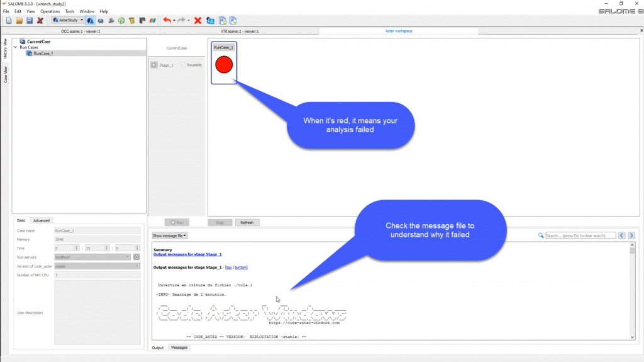Viewport: 644px width, 362px height.
Task: Select CurrentCase in the tree
Action: pos(38,42)
